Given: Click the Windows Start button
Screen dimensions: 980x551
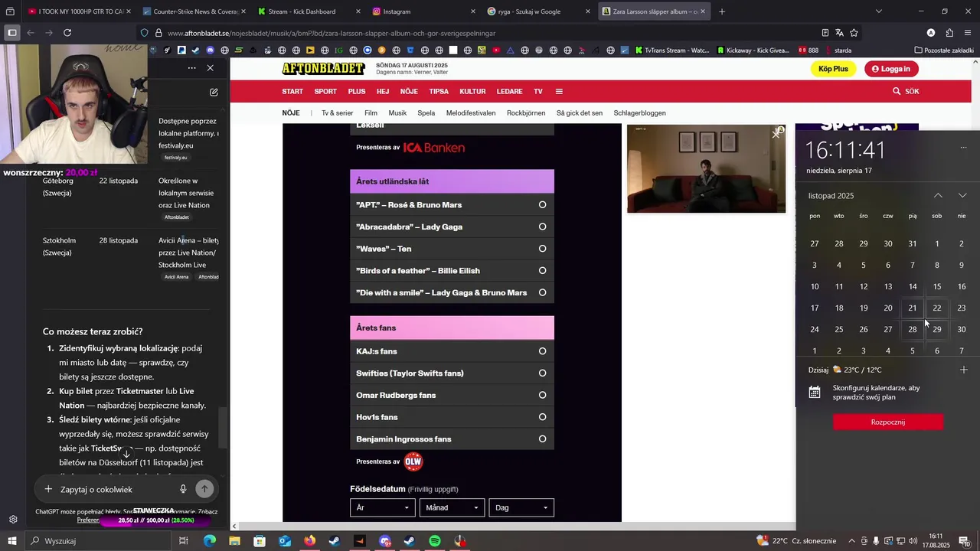Looking at the screenshot, I should point(12,541).
